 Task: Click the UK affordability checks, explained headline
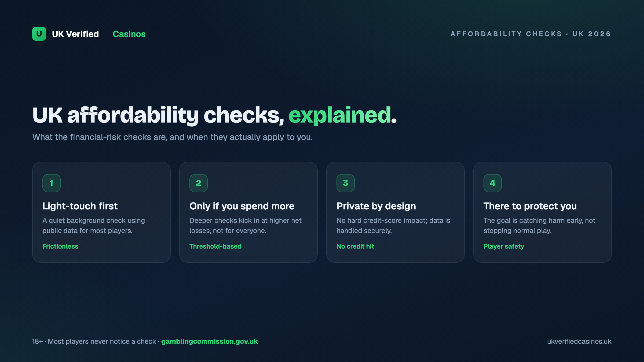(x=214, y=115)
